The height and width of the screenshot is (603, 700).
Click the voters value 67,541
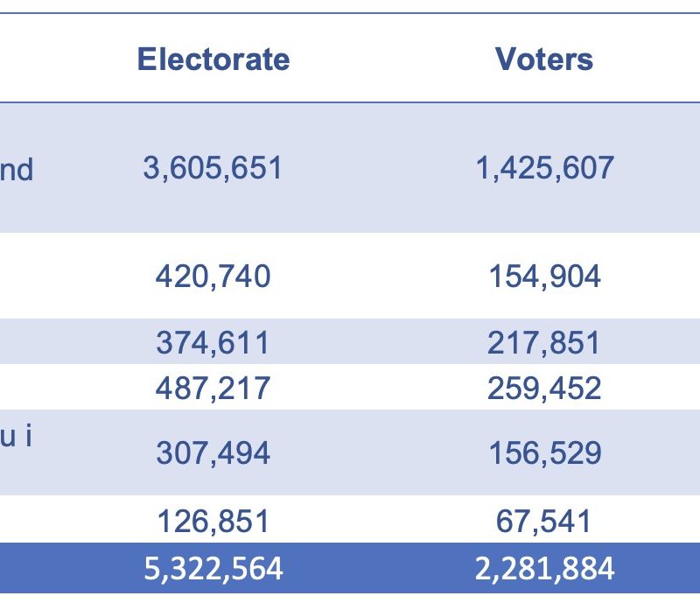544,522
